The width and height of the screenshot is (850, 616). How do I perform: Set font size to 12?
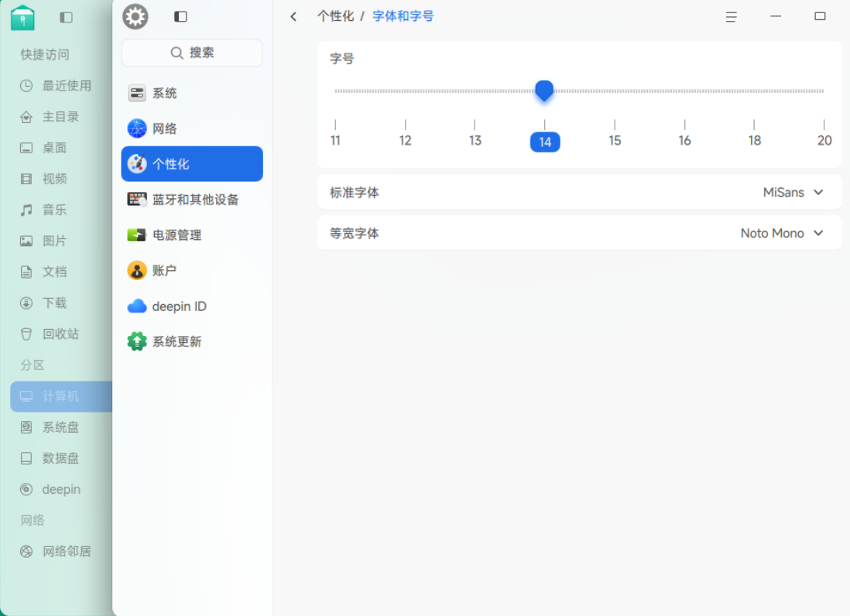coord(405,140)
